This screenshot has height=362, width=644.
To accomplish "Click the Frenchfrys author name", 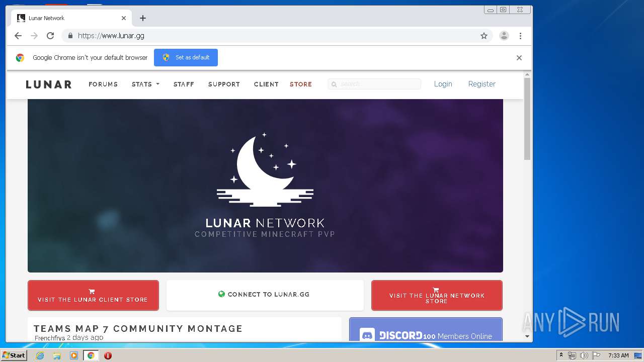I will point(50,338).
